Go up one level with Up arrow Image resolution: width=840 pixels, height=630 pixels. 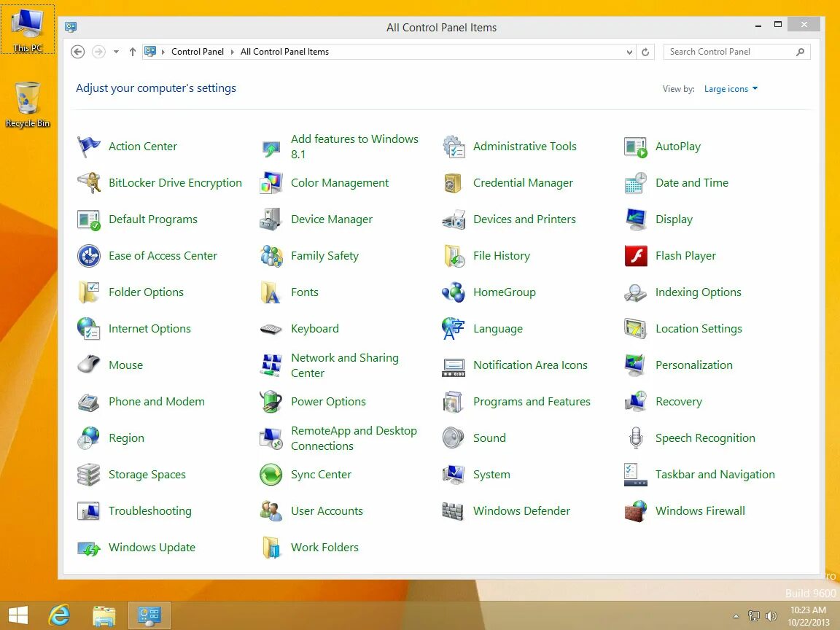click(x=132, y=52)
